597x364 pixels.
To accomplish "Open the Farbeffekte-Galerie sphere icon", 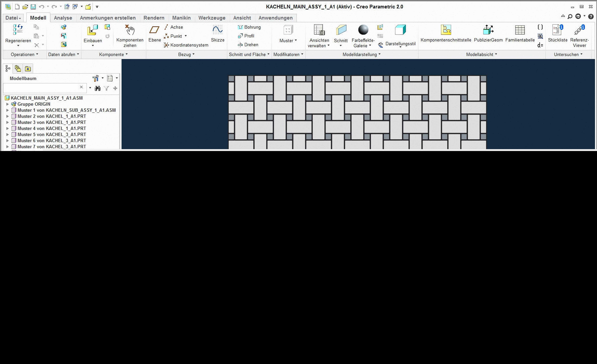I will (x=363, y=30).
